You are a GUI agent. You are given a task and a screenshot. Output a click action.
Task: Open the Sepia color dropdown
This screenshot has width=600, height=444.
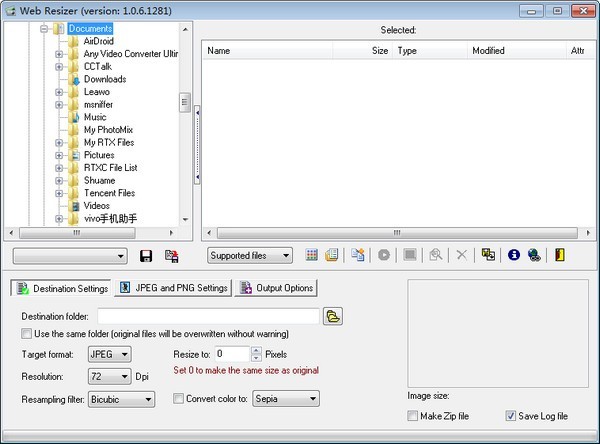pos(286,399)
